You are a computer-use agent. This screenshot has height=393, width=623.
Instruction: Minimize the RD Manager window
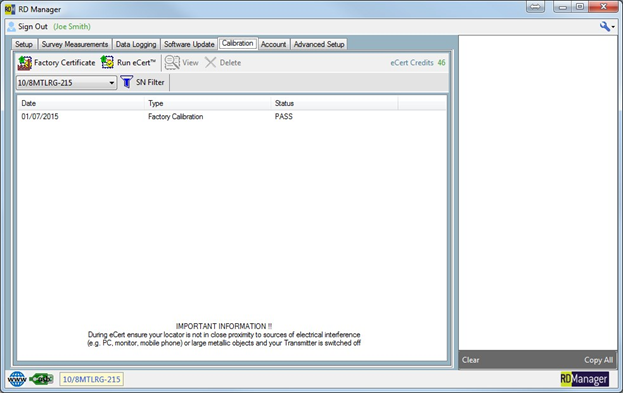(x=563, y=7)
